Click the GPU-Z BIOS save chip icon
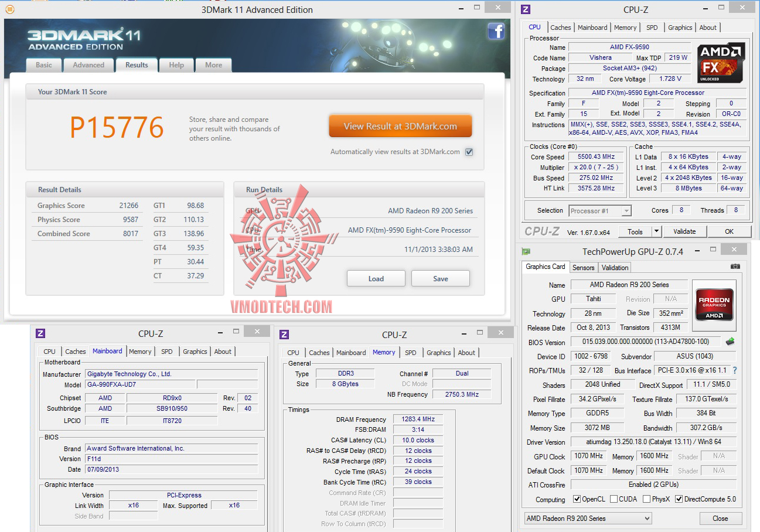The width and height of the screenshot is (760, 532). tap(730, 342)
